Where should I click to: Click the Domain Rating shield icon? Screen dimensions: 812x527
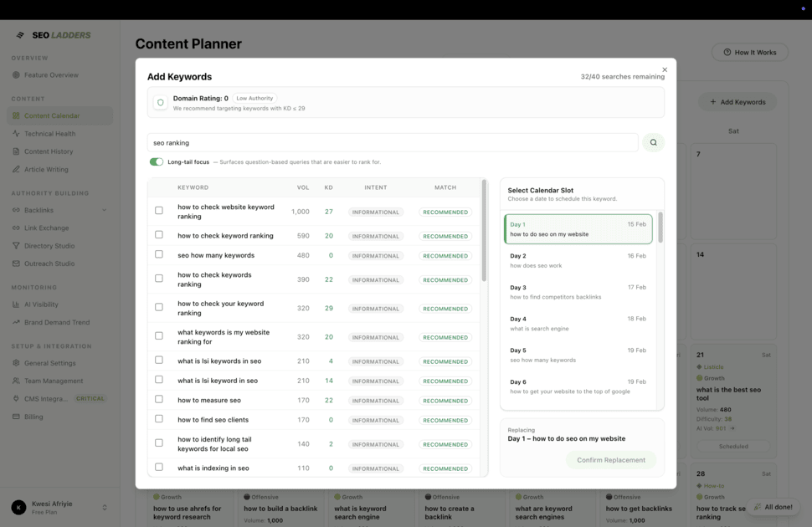point(160,103)
